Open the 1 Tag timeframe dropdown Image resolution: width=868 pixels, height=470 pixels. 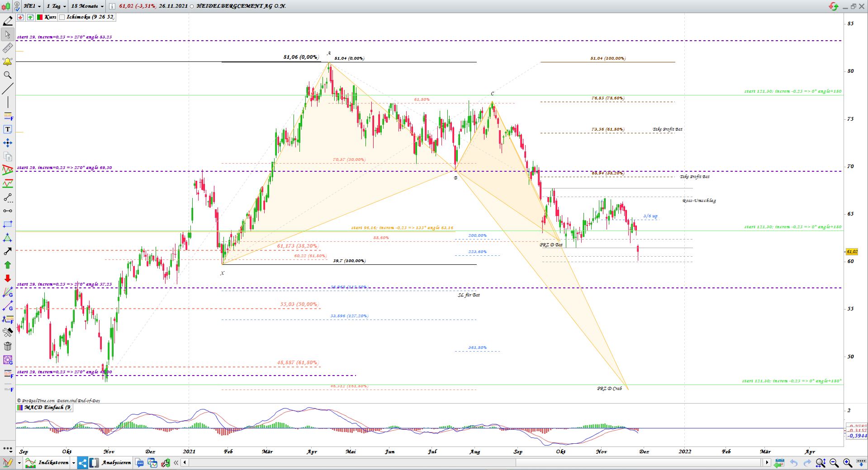57,6
